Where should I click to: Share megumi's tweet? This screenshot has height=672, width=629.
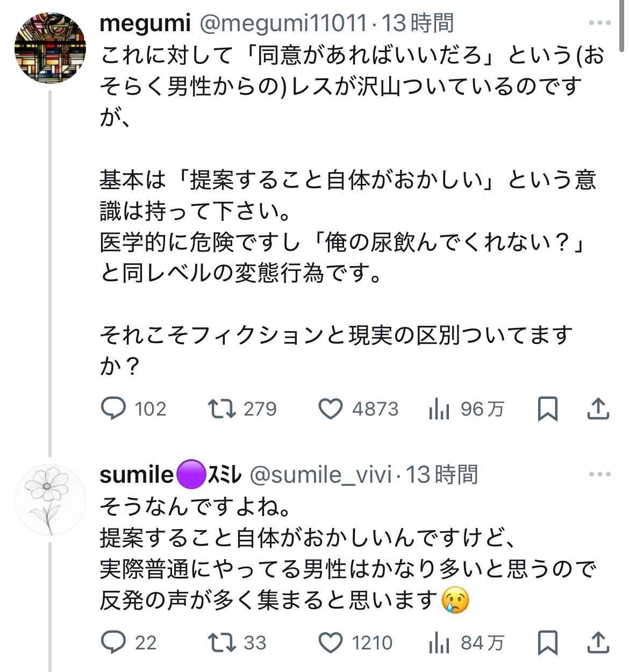pos(597,409)
